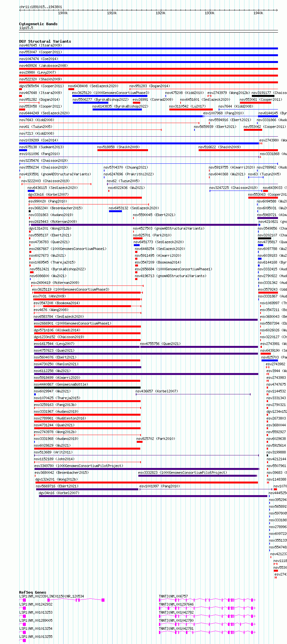
Task: Click nsv6583784 (Sedlazeck2020) label
Action: [59, 317]
